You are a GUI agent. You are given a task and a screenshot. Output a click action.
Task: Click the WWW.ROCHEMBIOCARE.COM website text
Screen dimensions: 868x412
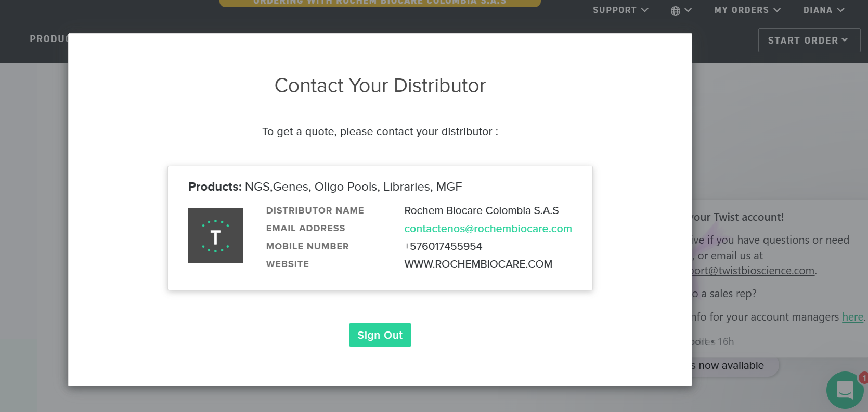pos(478,264)
